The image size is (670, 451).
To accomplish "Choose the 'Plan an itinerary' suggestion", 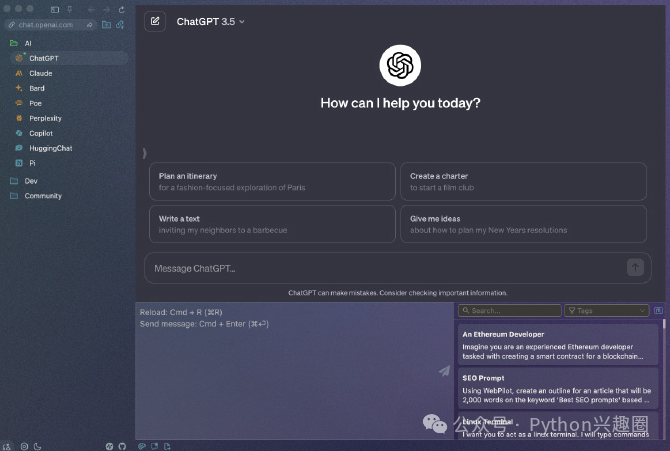I will 272,182.
